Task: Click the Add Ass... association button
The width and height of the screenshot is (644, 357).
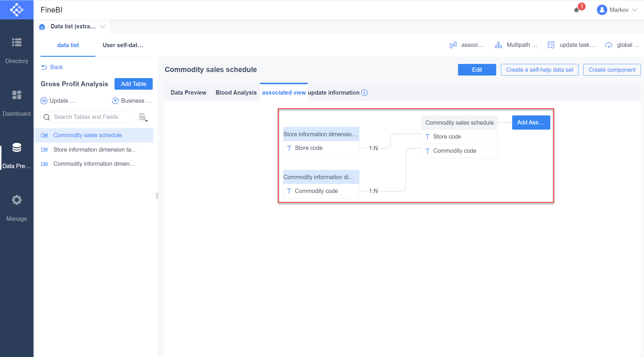Action: (531, 122)
